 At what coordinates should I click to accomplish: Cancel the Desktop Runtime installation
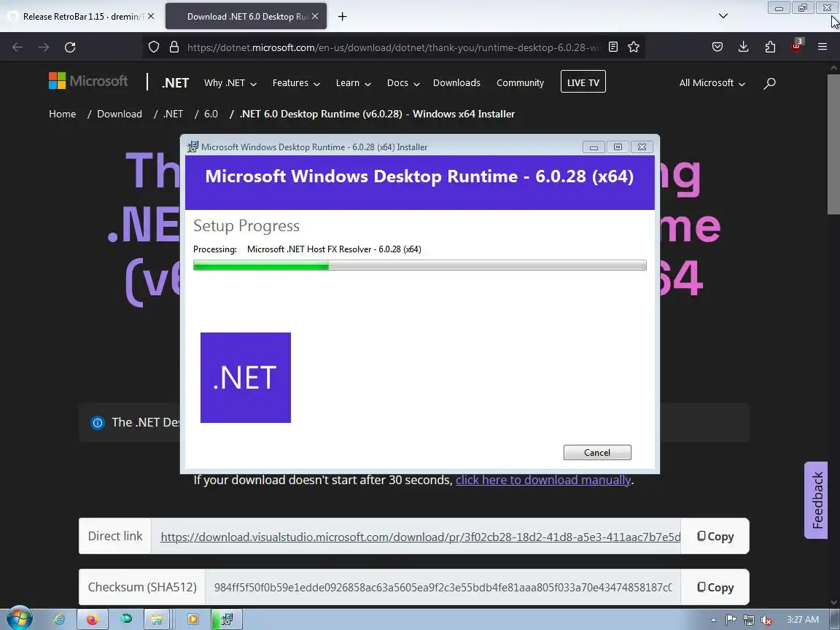(x=596, y=453)
